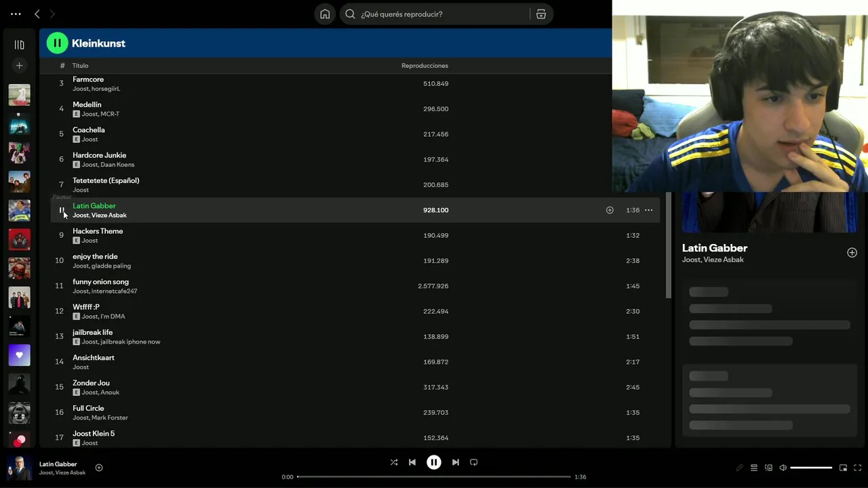
Task: Toggle repeat mode
Action: coord(474,462)
